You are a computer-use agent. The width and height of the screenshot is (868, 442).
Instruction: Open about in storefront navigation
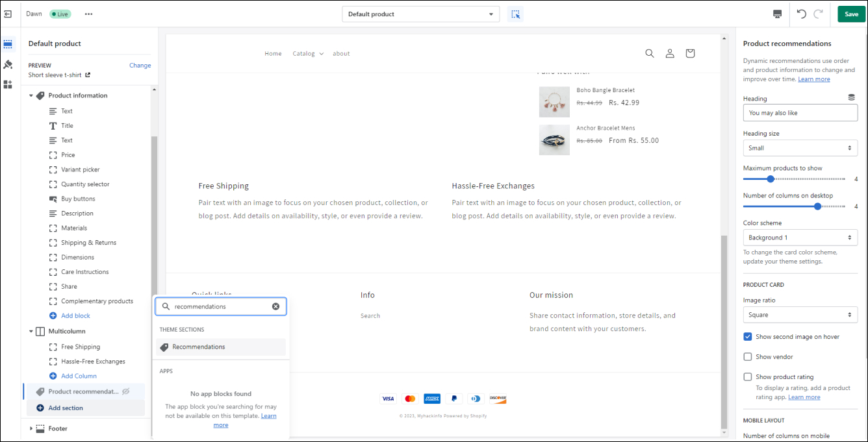click(x=341, y=53)
